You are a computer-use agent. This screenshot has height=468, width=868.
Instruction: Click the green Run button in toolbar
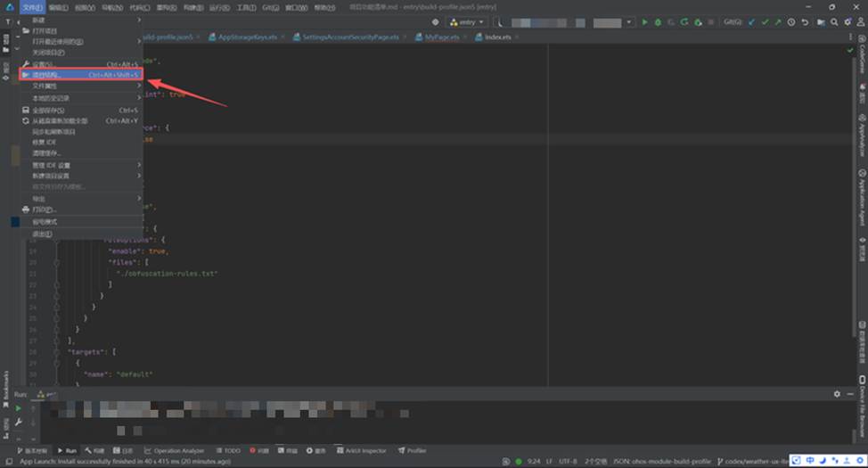pos(645,21)
